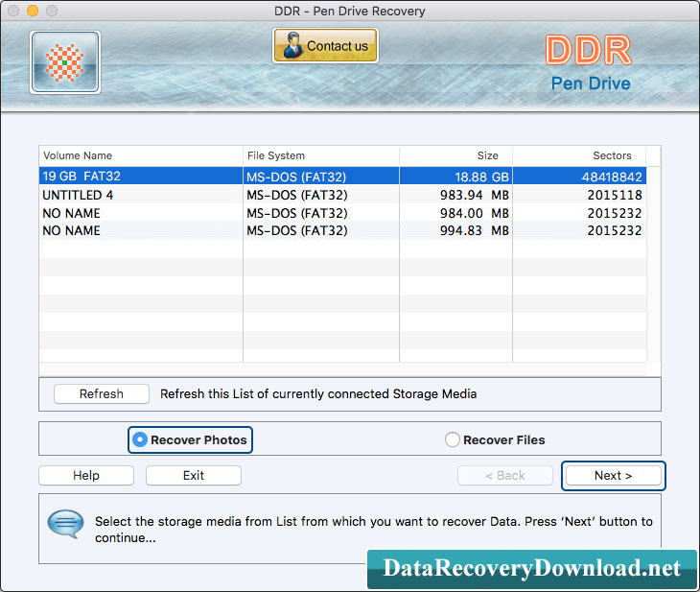The image size is (700, 592).
Task: Click MS-DOS (FAT32) cell in UNTITLED 4 row
Action: (321, 195)
